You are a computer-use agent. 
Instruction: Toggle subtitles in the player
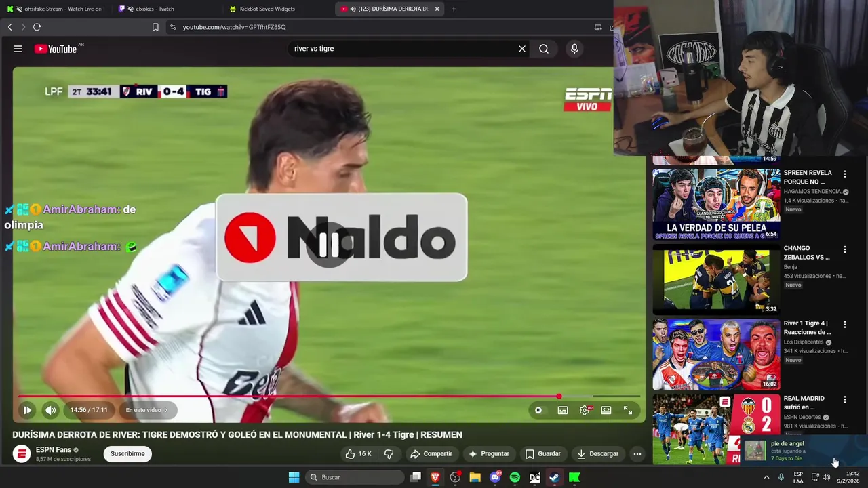click(x=563, y=410)
